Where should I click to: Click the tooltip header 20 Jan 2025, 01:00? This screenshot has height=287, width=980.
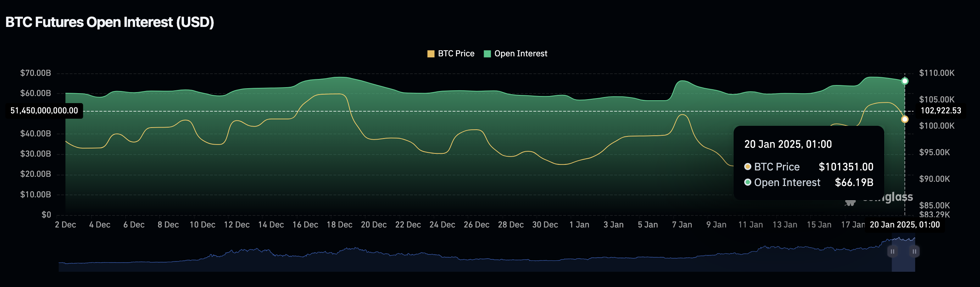point(788,145)
